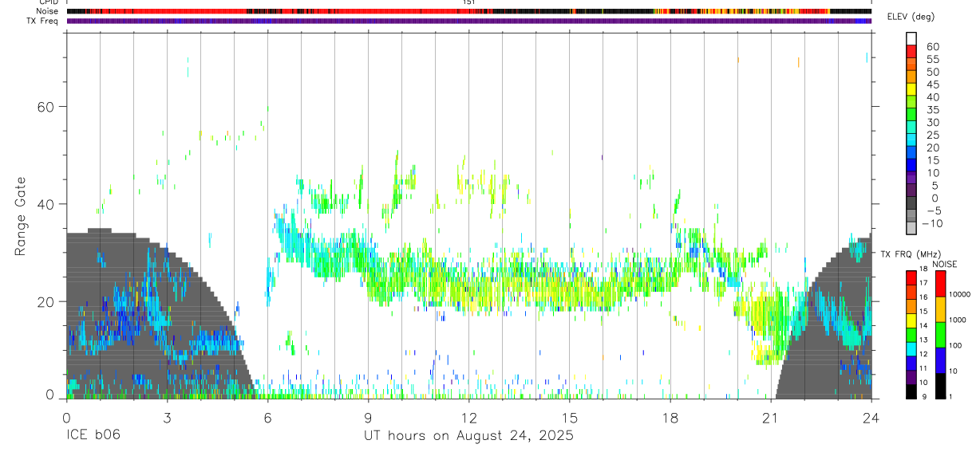Click the 'TX Freq' label beside the top strip
980x452 pixels.
click(43, 21)
